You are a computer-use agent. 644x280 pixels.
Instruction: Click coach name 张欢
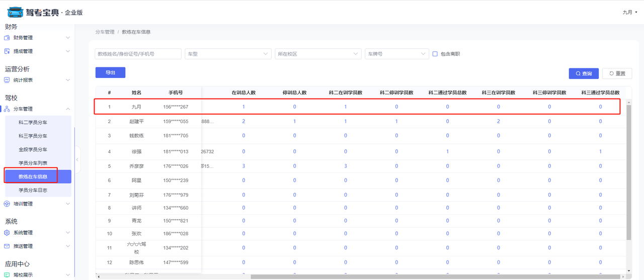[137, 234]
